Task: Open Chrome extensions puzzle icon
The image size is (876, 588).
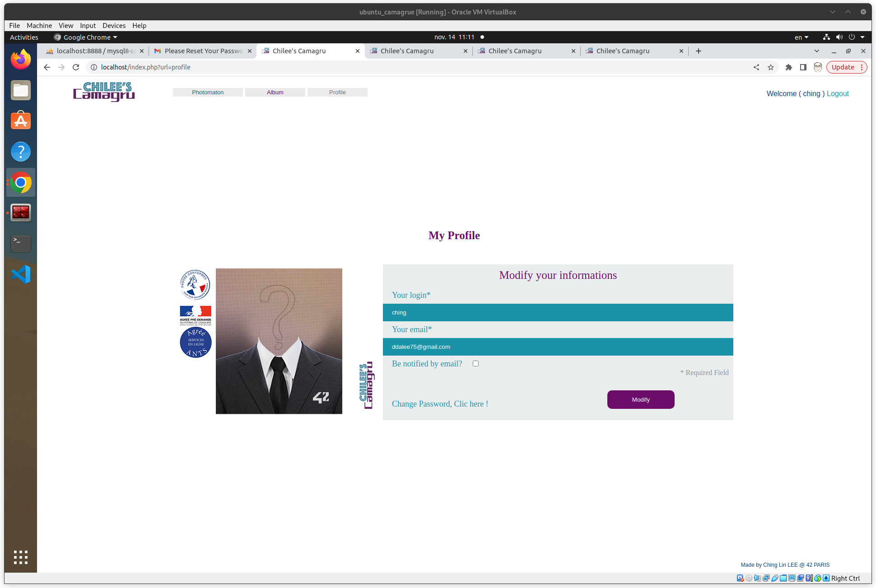Action: (x=789, y=67)
